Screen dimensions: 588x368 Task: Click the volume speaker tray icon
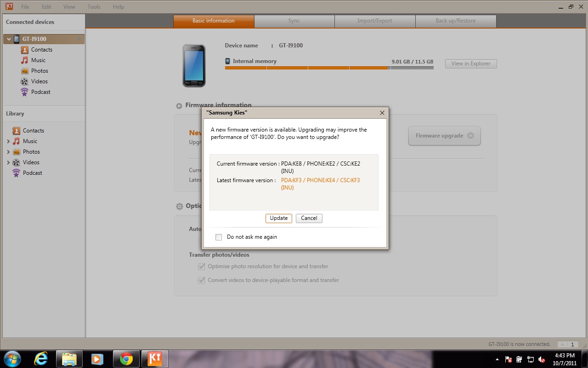coord(542,359)
